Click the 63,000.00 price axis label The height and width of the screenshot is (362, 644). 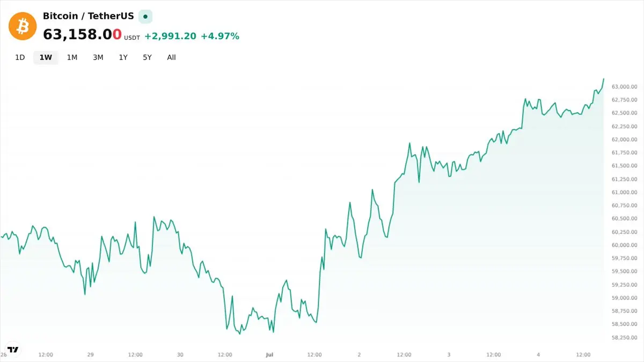point(624,86)
